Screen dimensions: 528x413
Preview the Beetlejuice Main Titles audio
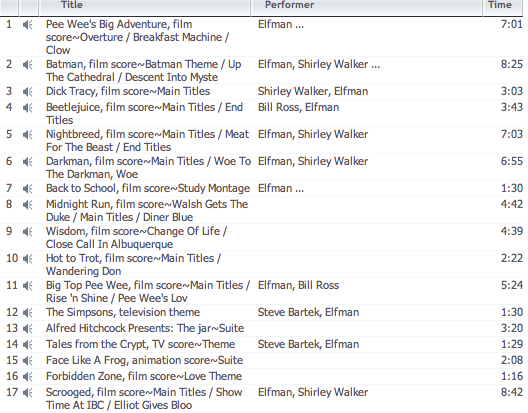pos(28,108)
